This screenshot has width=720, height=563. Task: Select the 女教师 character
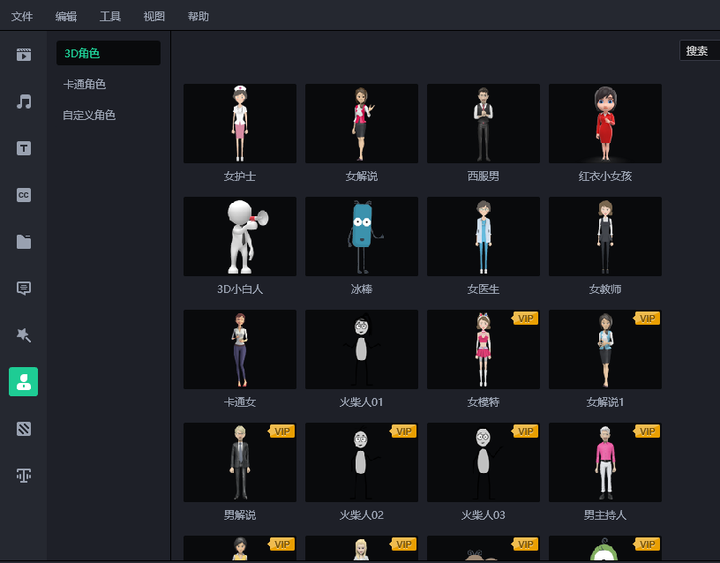tap(605, 236)
